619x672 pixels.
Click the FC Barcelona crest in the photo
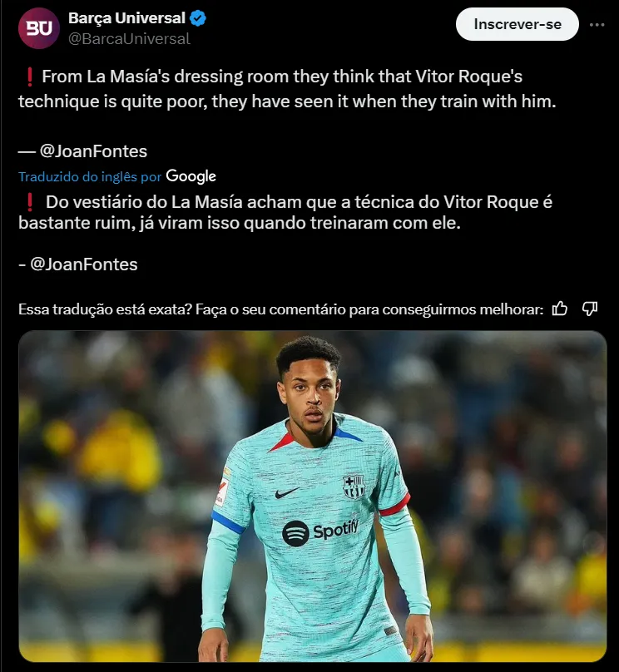[x=354, y=487]
